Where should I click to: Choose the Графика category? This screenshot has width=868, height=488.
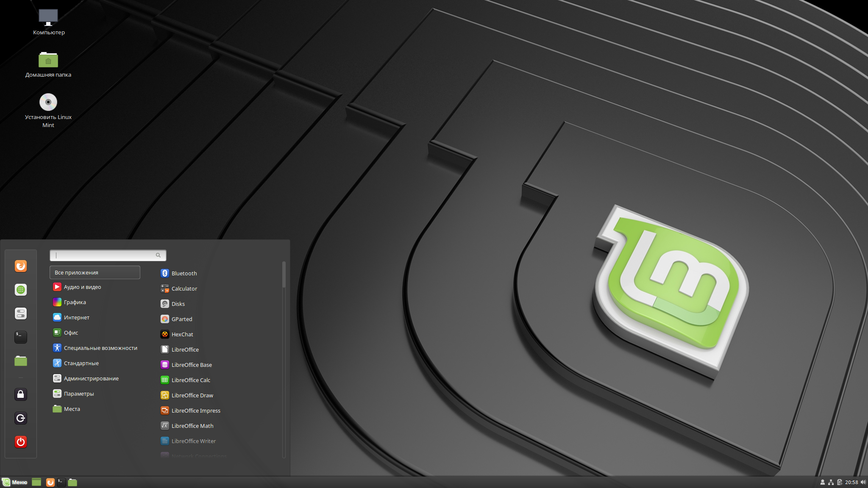tap(75, 302)
